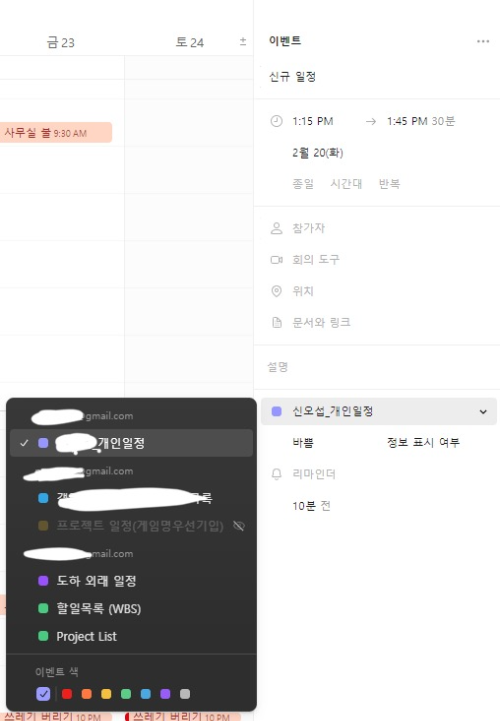Click the video camera meeting tool icon
Viewport: 500px width, 721px height.
click(276, 260)
